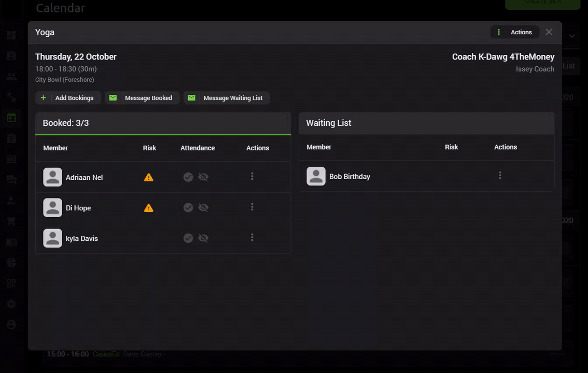
Task: Send a message to the waiting list
Action: click(x=227, y=98)
